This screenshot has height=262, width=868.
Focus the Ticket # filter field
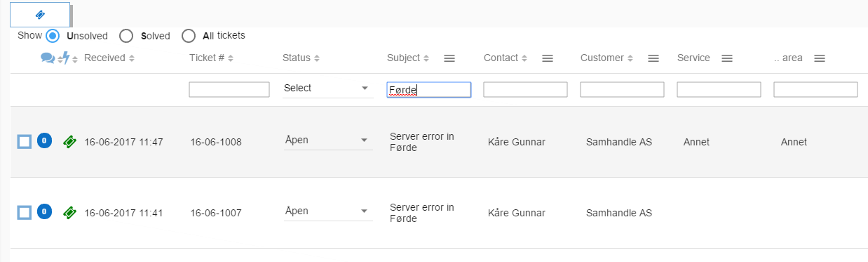click(x=229, y=89)
